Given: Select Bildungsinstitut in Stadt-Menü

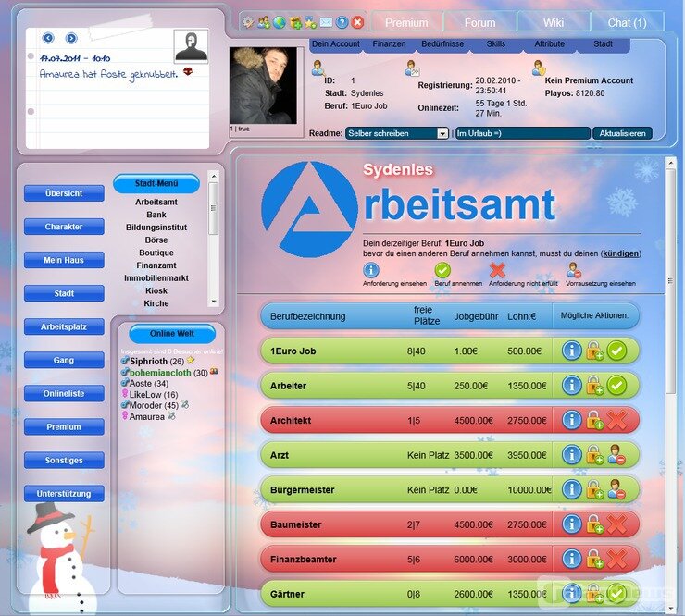Looking at the screenshot, I should pos(156,228).
